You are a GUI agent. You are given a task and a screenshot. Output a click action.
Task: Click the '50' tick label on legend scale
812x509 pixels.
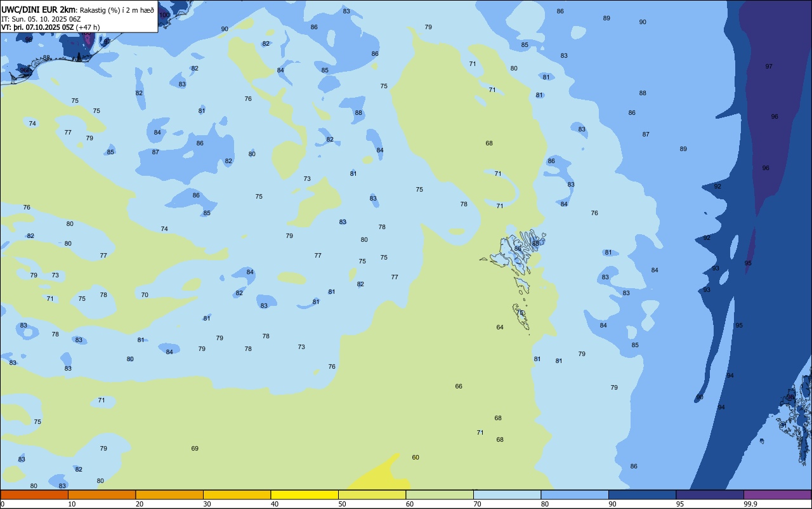[x=343, y=504]
